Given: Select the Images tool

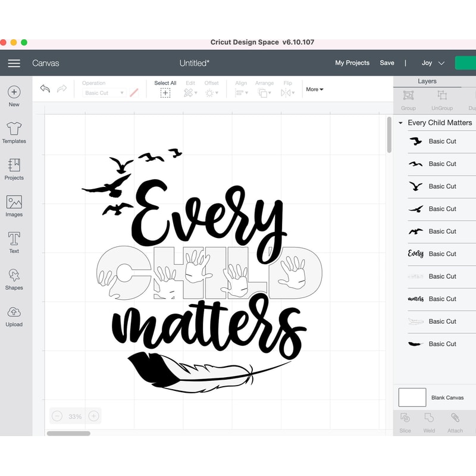Looking at the screenshot, I should coord(14,205).
